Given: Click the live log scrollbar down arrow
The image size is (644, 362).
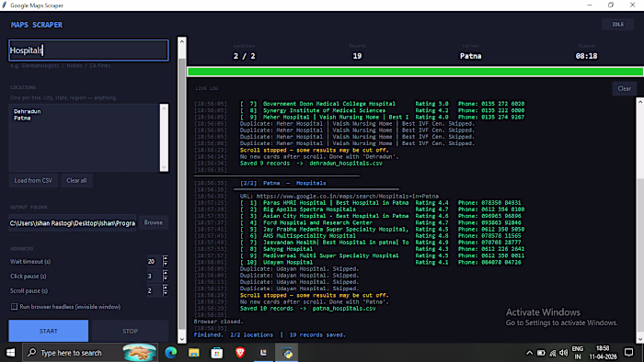Looking at the screenshot, I should (x=640, y=339).
